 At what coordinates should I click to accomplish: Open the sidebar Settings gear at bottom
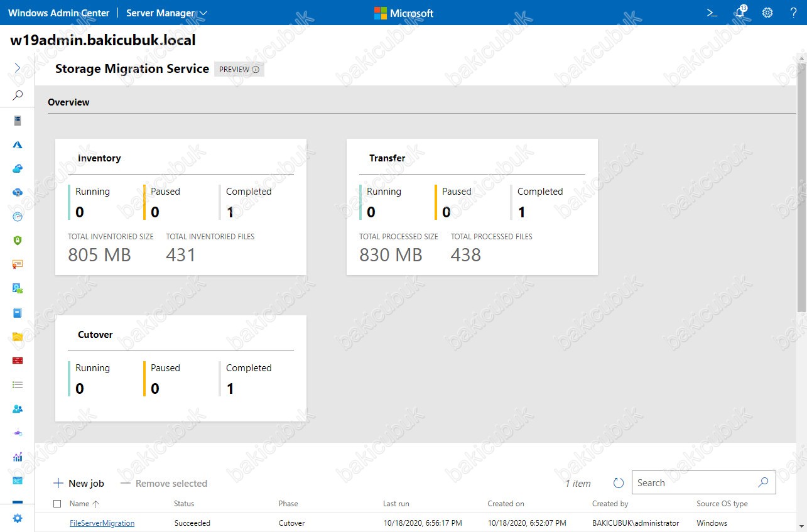pyautogui.click(x=18, y=518)
